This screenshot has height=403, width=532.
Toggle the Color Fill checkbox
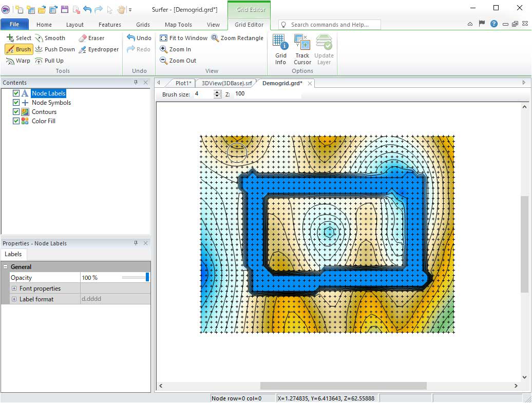16,121
